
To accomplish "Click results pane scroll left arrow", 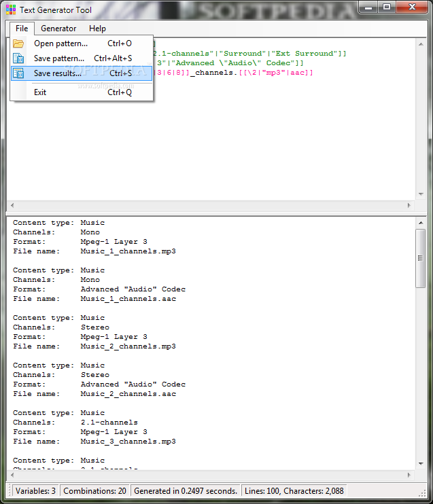I will point(12,475).
